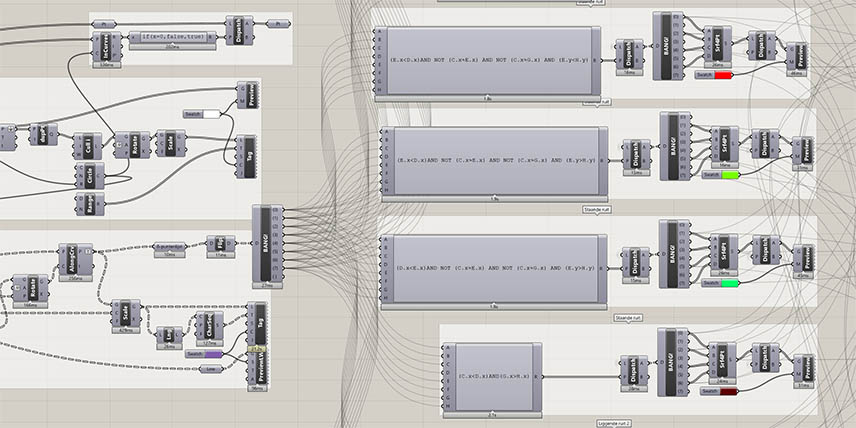Click the Preview node wired to red swatch

802,54
